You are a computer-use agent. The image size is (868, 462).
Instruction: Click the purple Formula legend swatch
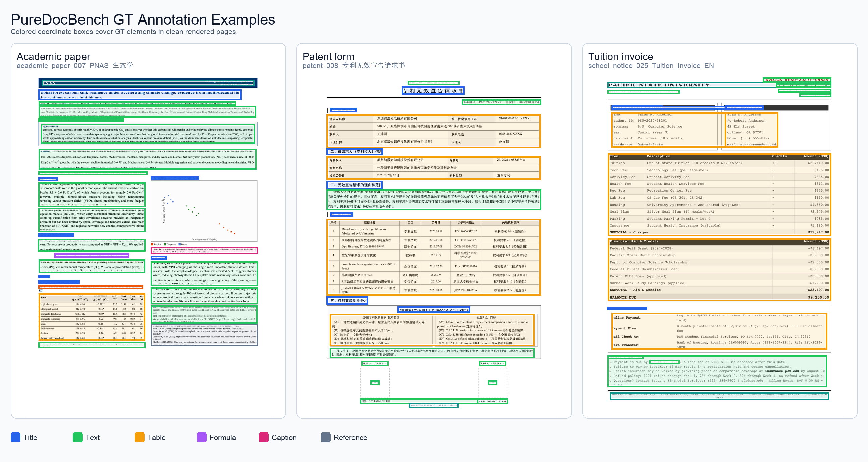coord(202,437)
